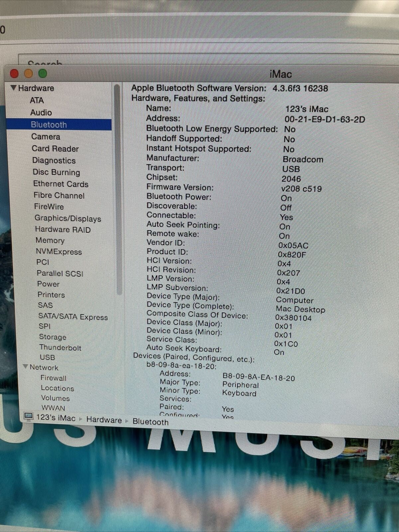Viewport: 399px width, 532px height.
Task: Click the chipset value 2046
Action: pyautogui.click(x=291, y=179)
